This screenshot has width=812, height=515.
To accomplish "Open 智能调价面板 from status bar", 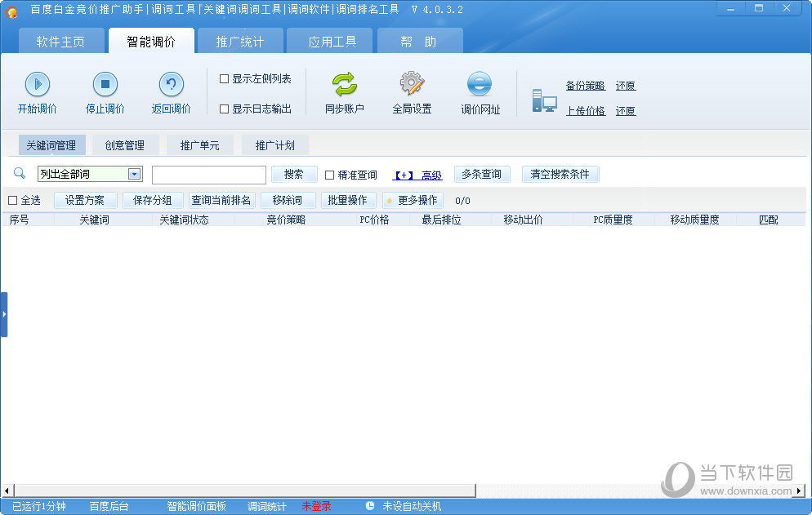I will 196,506.
